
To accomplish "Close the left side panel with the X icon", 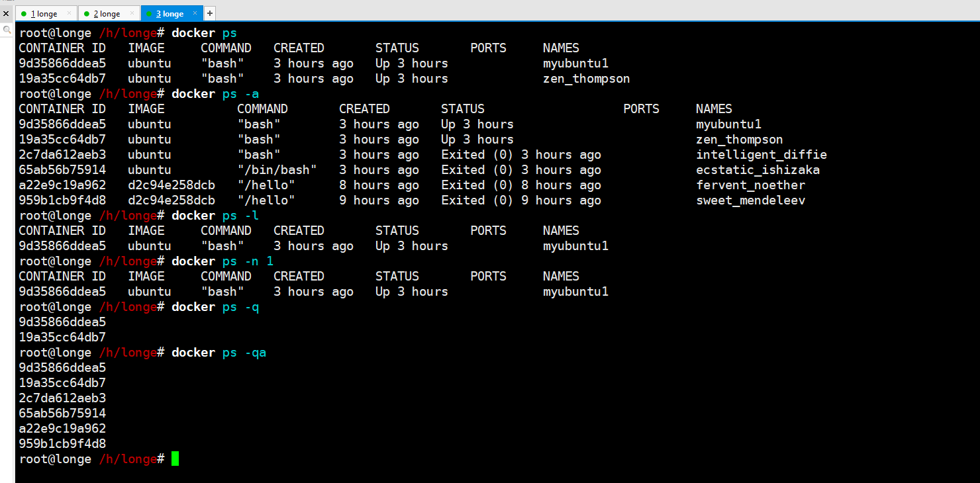I will (6, 13).
